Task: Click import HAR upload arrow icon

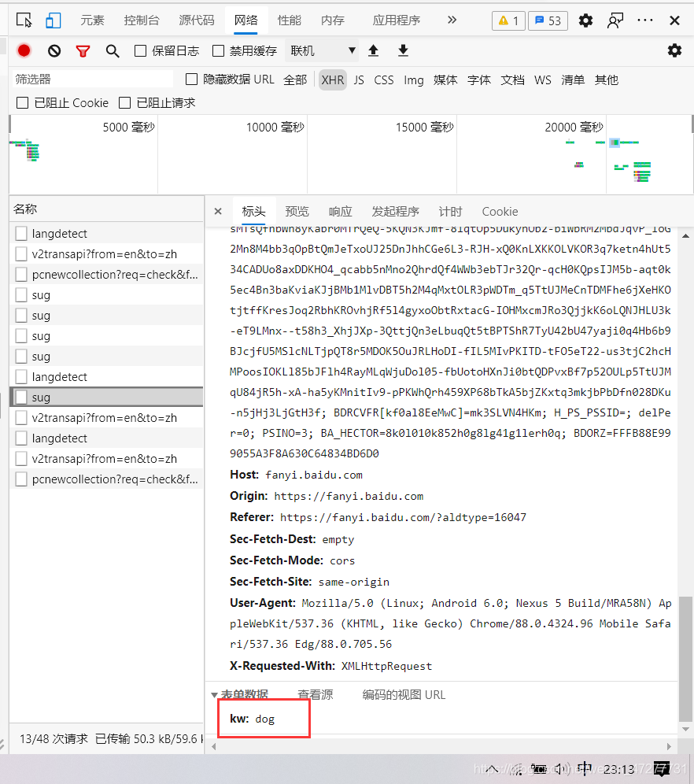Action: click(x=373, y=50)
